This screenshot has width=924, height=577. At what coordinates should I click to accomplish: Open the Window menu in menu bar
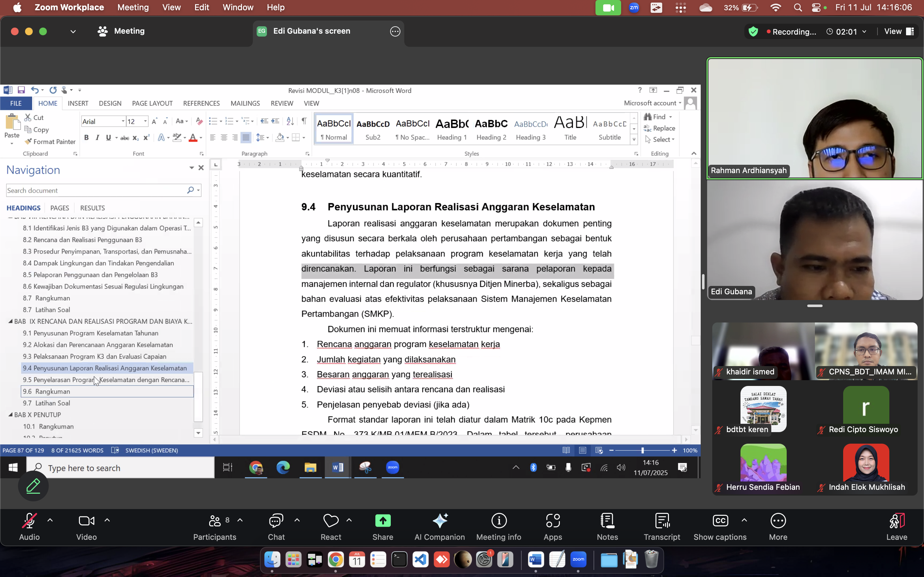pos(238,7)
